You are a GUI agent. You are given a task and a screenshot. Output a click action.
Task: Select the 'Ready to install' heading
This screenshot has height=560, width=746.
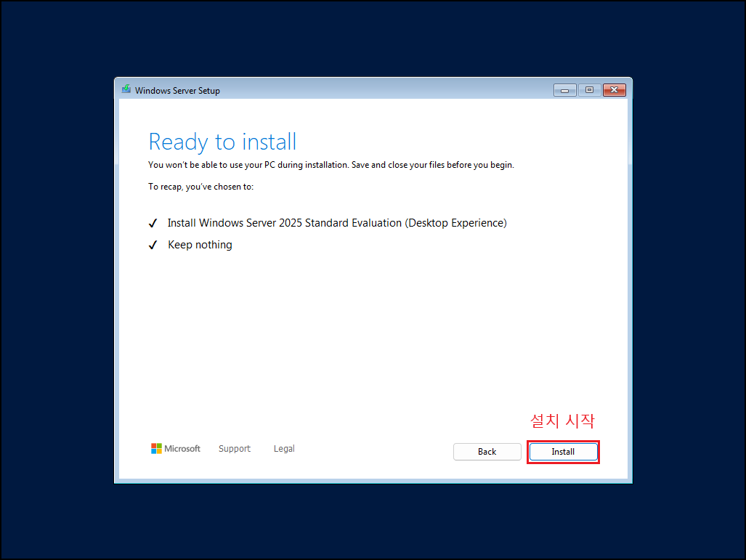click(222, 142)
